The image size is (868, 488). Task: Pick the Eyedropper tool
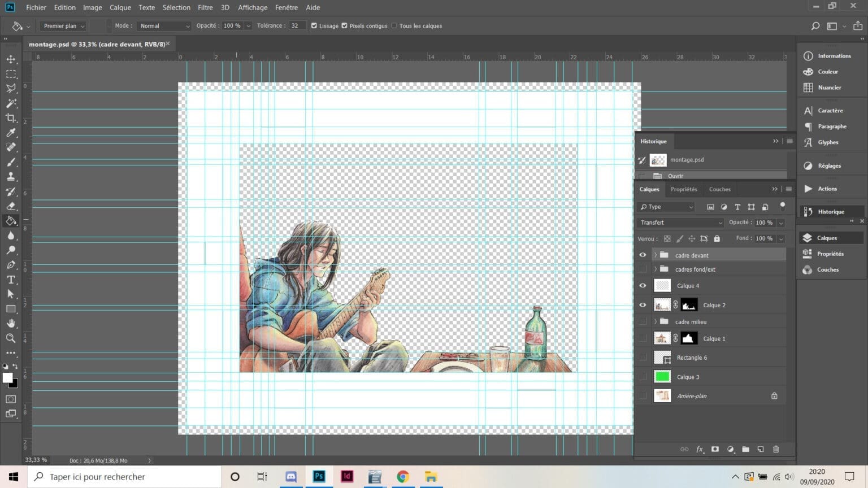(11, 133)
